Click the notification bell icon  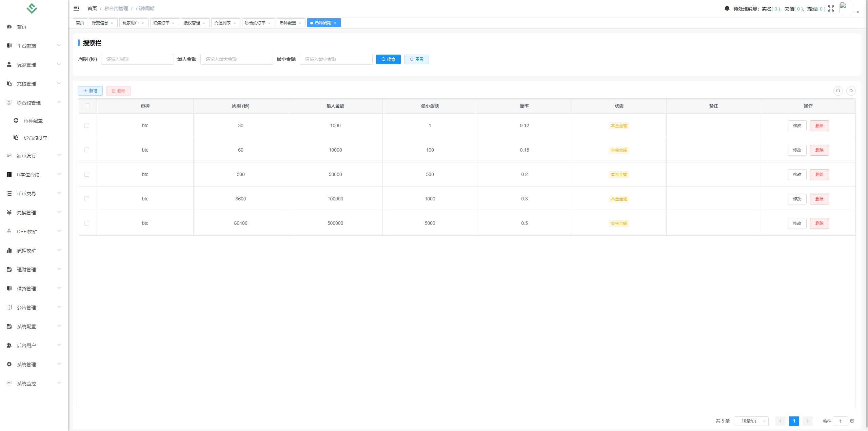[x=727, y=8]
